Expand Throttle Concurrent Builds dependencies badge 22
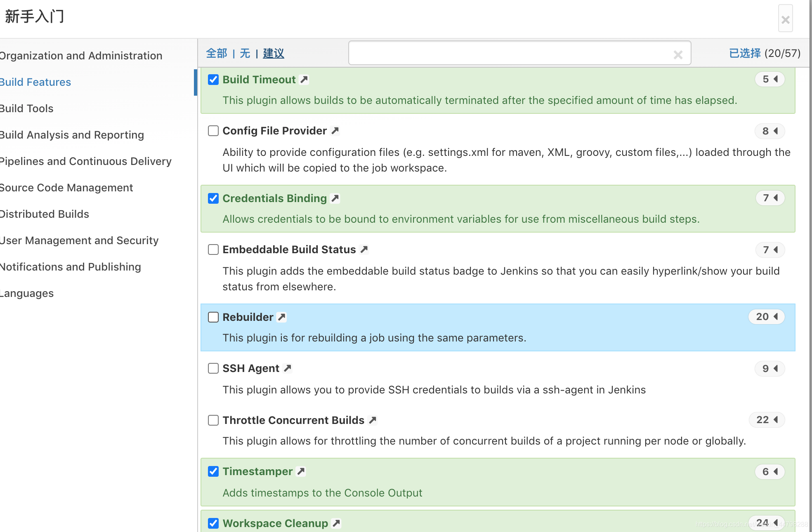The image size is (812, 532). pyautogui.click(x=767, y=420)
